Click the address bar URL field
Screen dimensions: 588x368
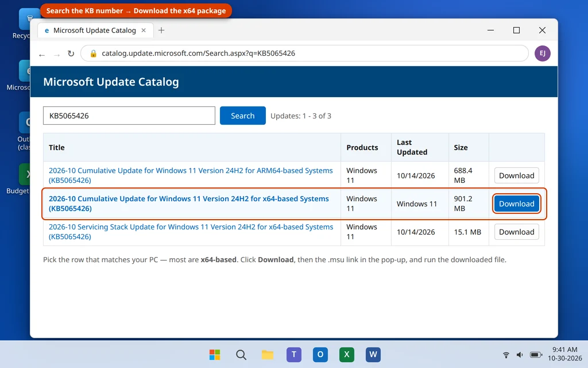pyautogui.click(x=304, y=53)
